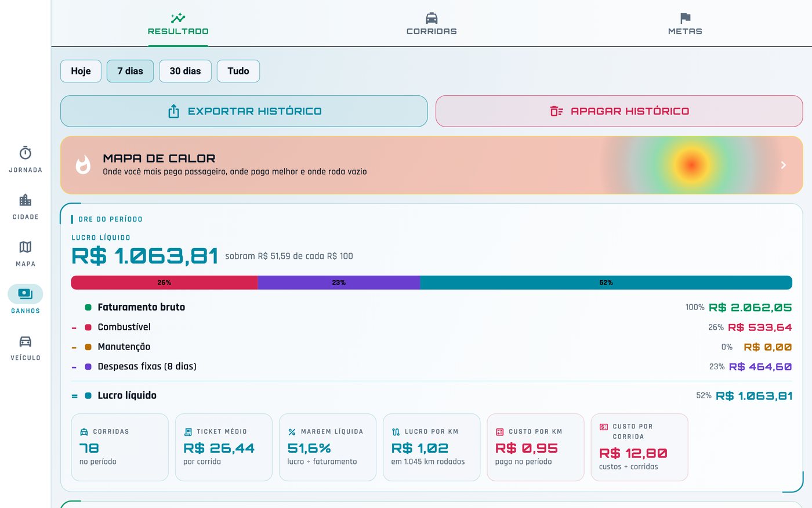This screenshot has height=508, width=812.
Task: Click the red 26% fuel bar segment
Action: 164,283
